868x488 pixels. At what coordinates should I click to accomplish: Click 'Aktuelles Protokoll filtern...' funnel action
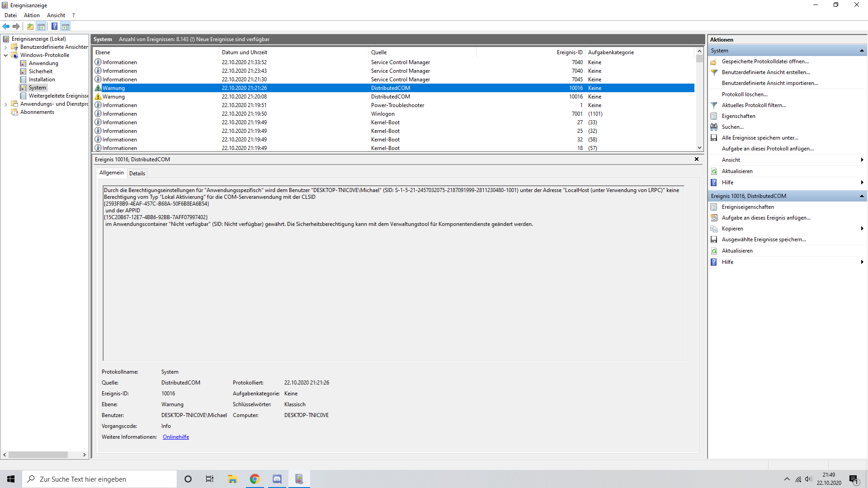click(753, 105)
